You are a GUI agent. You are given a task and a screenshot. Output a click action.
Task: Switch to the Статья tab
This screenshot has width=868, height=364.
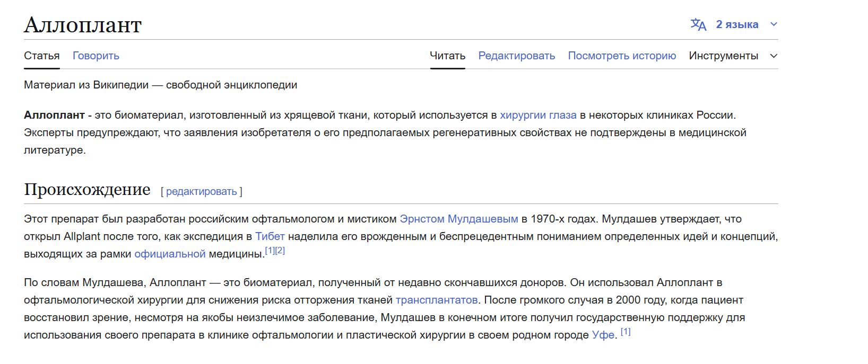click(41, 56)
